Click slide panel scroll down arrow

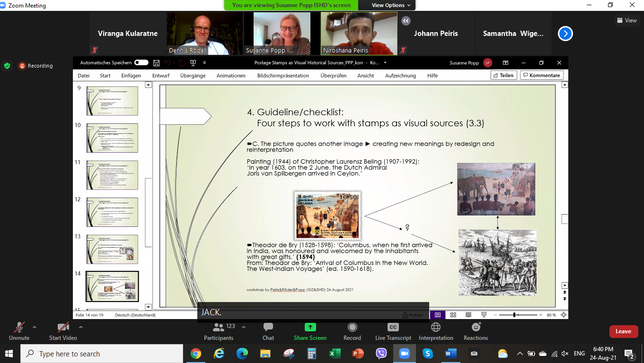(148, 307)
